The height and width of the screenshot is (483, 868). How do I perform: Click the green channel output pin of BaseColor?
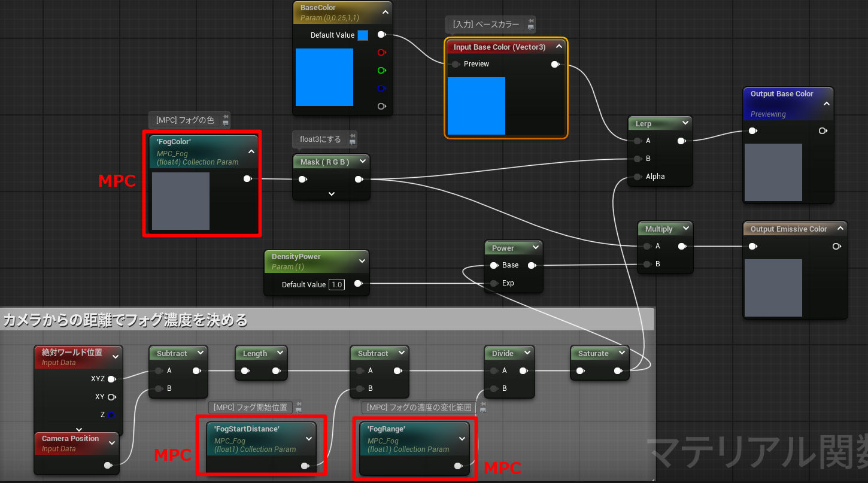(381, 71)
